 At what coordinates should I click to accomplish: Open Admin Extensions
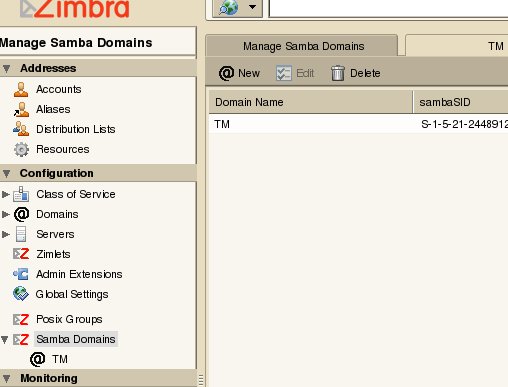click(79, 274)
